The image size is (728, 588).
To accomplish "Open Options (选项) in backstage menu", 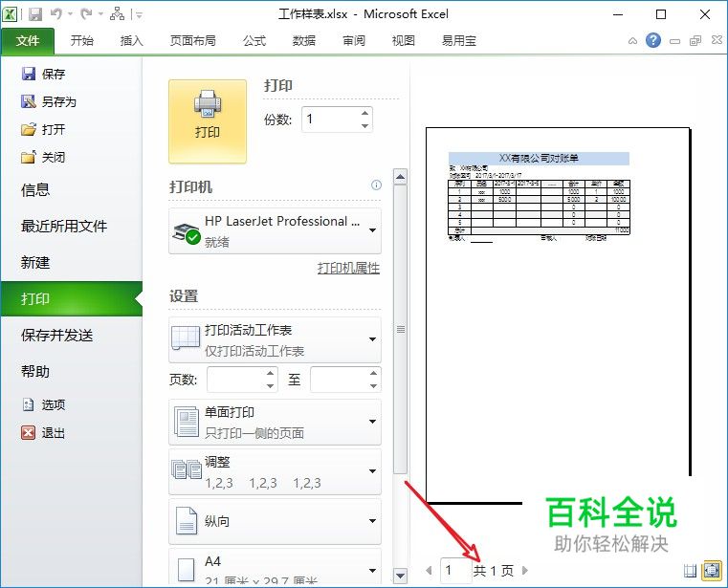I will click(x=44, y=404).
